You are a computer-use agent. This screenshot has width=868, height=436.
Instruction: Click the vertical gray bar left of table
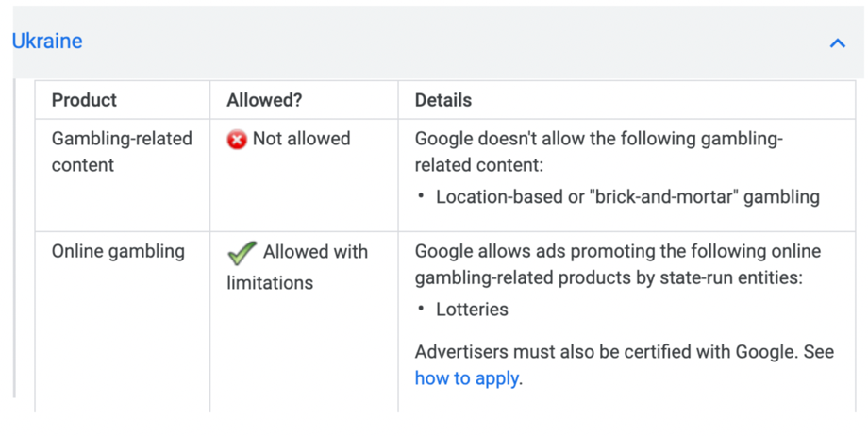14,238
